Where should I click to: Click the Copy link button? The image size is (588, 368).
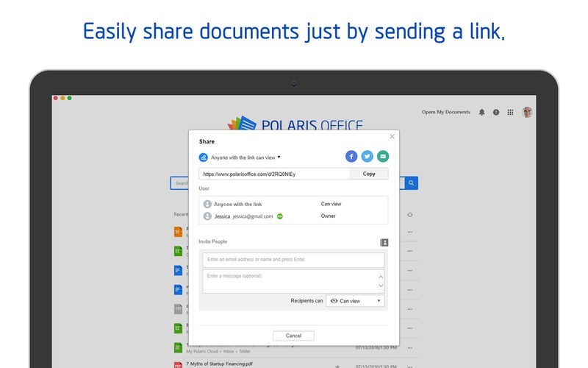pos(369,174)
